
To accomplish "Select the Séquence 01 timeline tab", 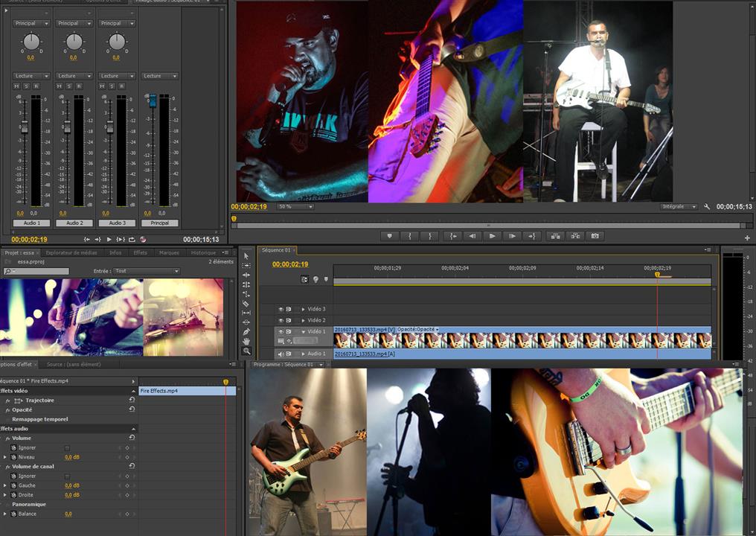I will coord(276,250).
